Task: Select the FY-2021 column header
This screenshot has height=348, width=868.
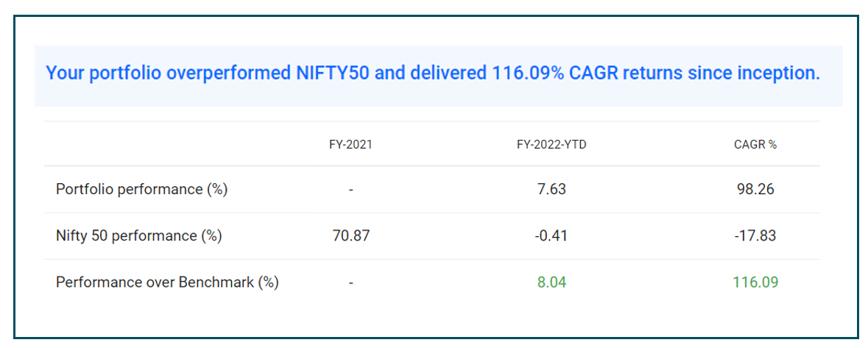Action: point(351,145)
